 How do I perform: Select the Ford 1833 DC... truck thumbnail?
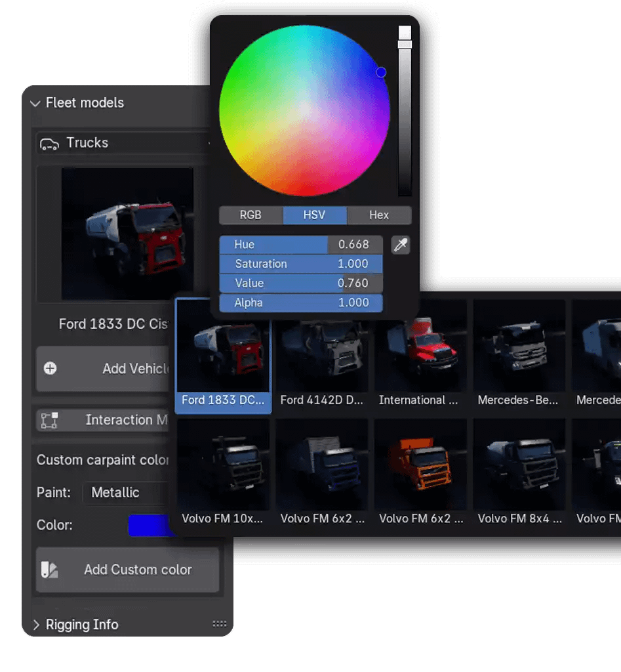pos(223,356)
